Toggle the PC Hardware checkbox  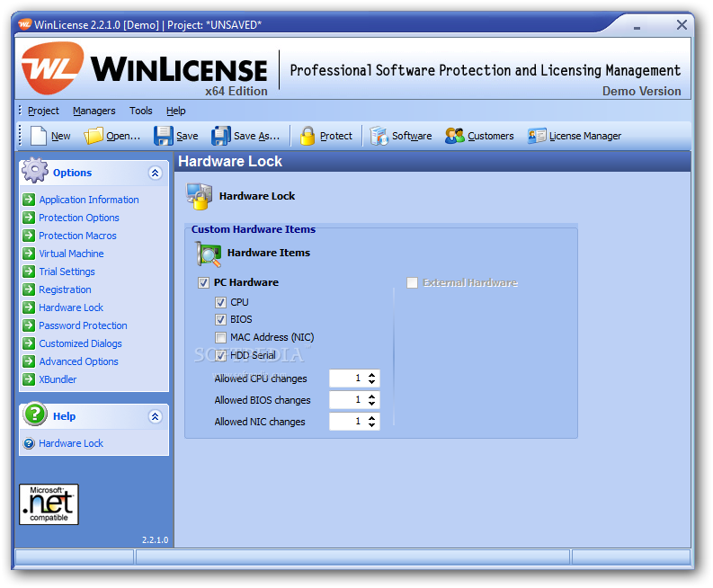[203, 282]
